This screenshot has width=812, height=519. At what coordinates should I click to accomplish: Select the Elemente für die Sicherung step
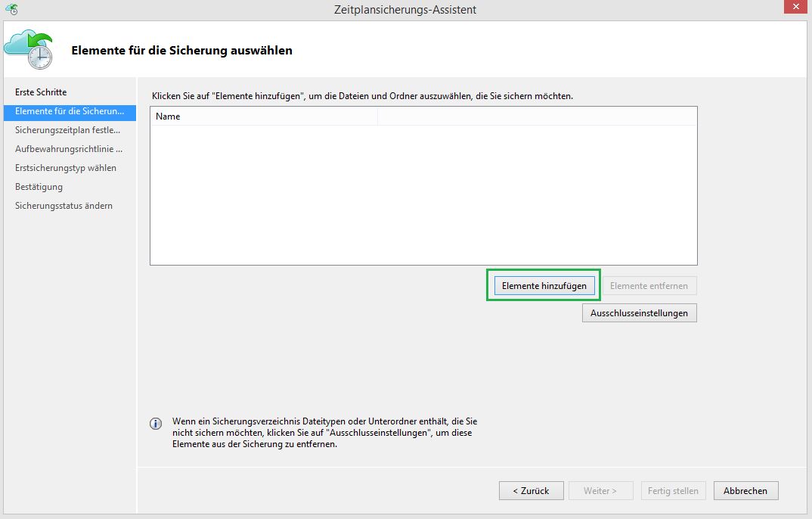tap(69, 111)
